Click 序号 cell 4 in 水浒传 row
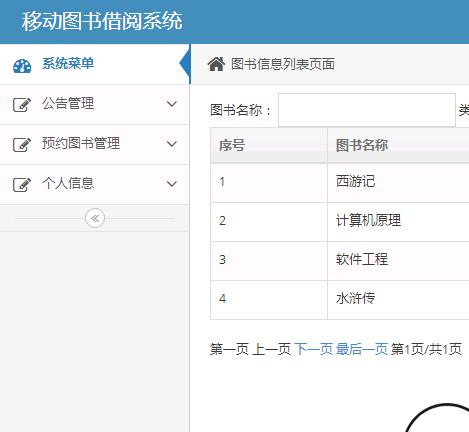The height and width of the screenshot is (432, 469). [x=269, y=300]
